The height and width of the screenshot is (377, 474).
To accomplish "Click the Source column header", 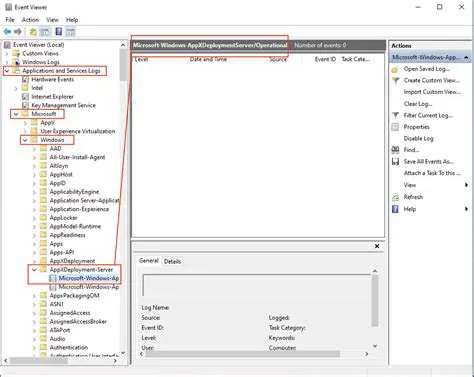I will point(278,59).
